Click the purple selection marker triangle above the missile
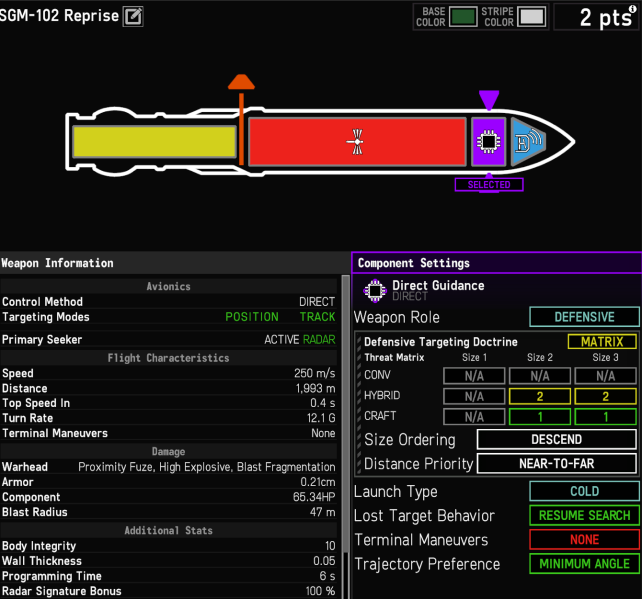 pos(488,100)
